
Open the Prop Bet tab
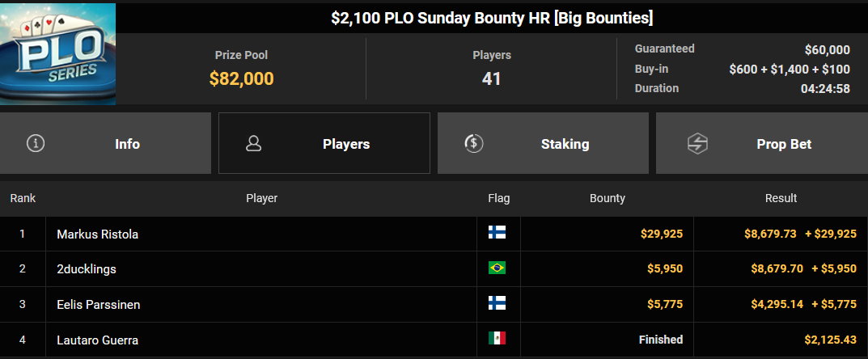point(762,143)
